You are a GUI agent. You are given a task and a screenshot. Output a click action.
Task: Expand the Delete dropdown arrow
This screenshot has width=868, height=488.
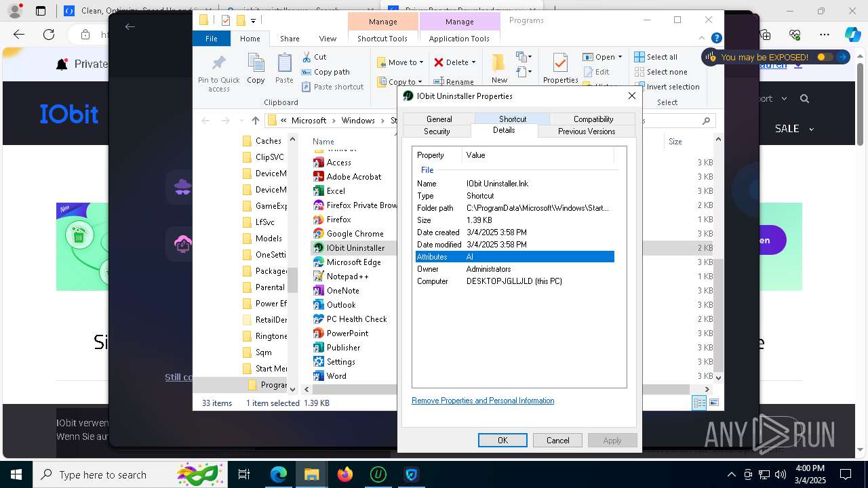(x=473, y=62)
